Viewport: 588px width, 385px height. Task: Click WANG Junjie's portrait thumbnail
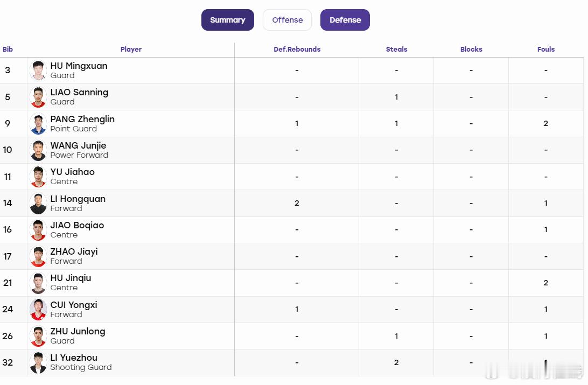click(38, 150)
